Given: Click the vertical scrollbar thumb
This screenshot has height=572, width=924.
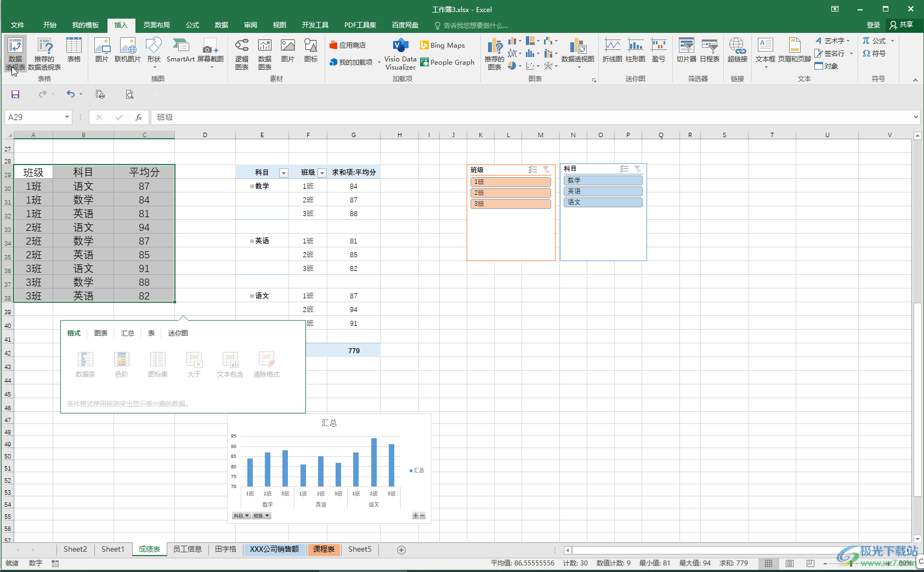Looking at the screenshot, I should click(x=918, y=399).
